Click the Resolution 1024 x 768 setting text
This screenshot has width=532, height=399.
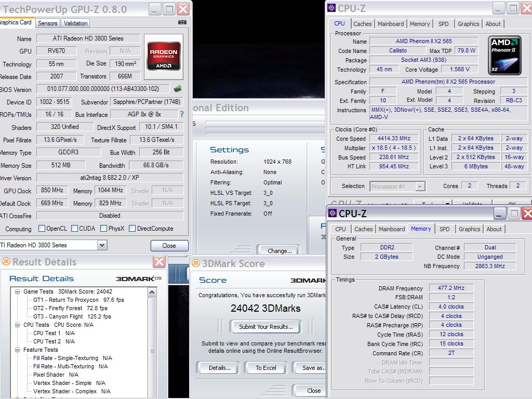277,162
